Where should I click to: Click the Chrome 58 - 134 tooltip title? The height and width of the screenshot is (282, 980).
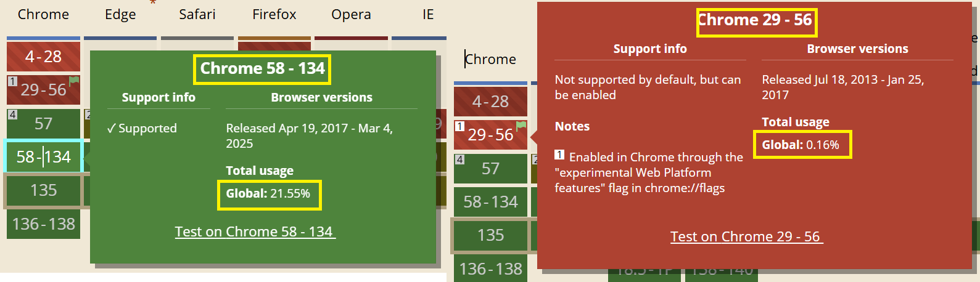pos(262,68)
